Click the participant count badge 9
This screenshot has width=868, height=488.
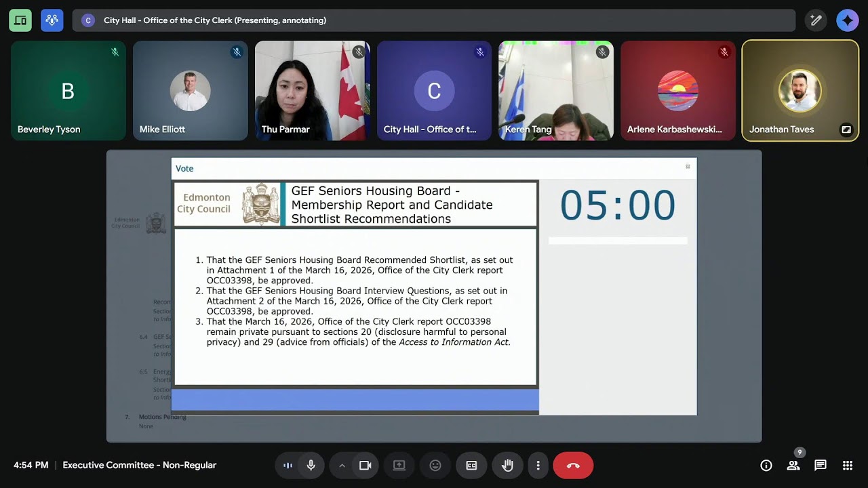coord(800,452)
